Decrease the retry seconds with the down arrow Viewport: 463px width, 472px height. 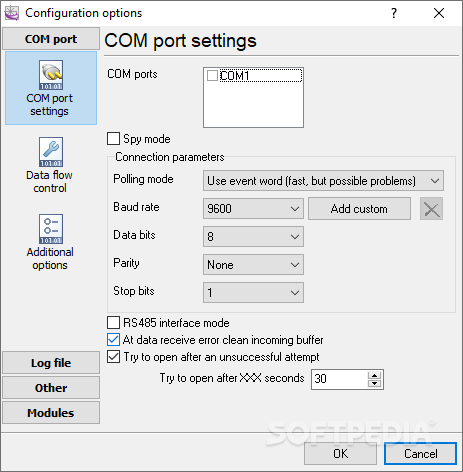point(374,383)
